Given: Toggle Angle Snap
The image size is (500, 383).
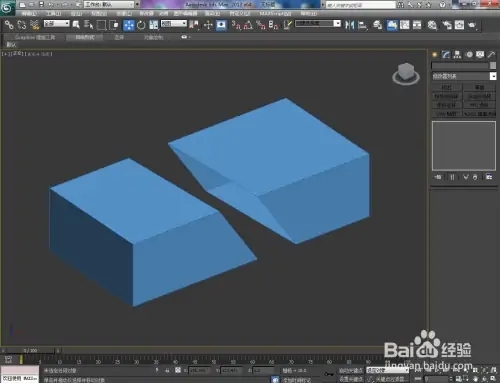Looking at the screenshot, I should tap(248, 25).
